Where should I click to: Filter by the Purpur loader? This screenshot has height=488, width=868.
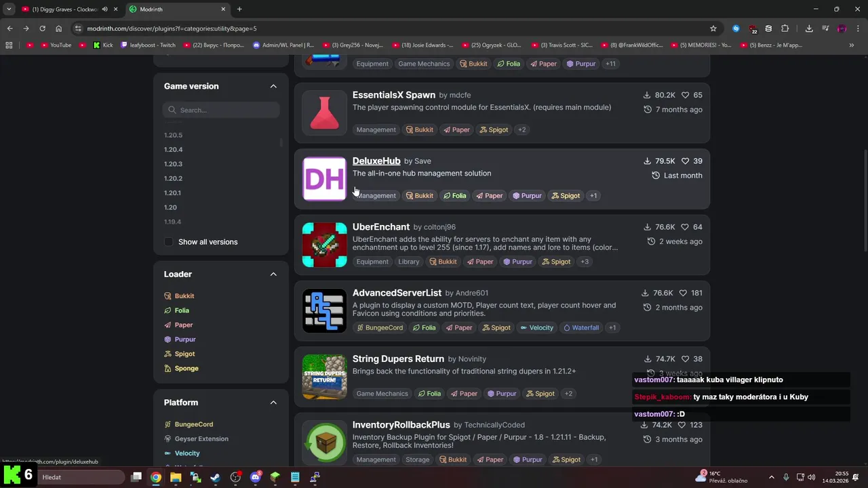pyautogui.click(x=180, y=340)
